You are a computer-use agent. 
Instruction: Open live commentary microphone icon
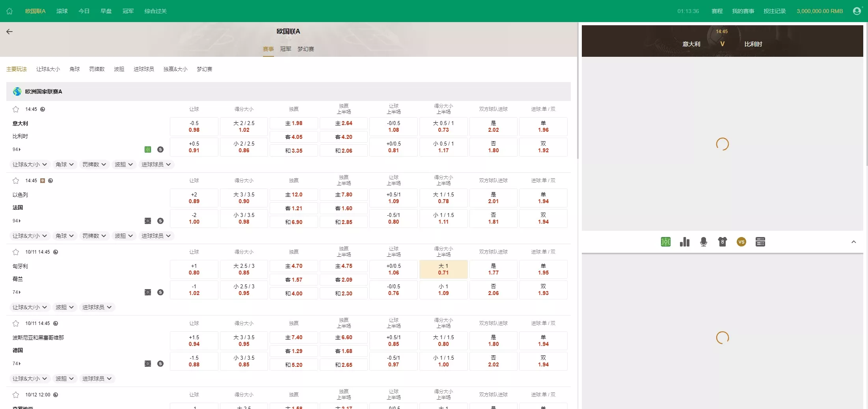(703, 242)
